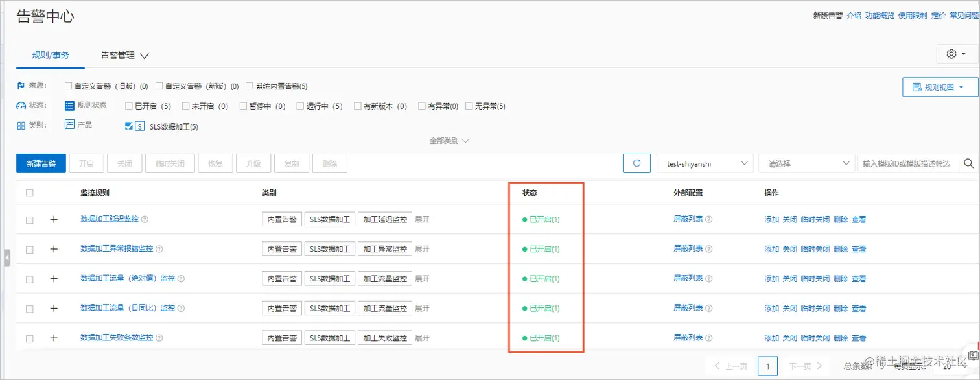Screen dimensions: 980x380
Task: Click help icon beside 数据加工失败条数监控
Action: coord(159,338)
